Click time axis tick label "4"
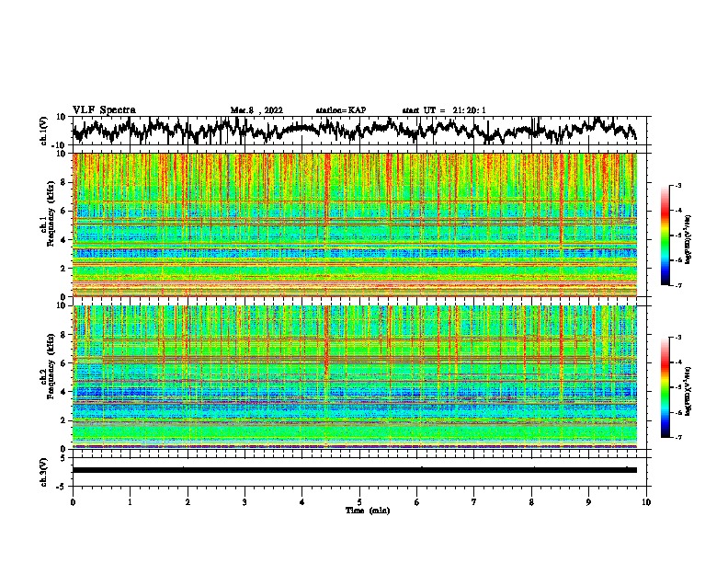 tap(302, 502)
